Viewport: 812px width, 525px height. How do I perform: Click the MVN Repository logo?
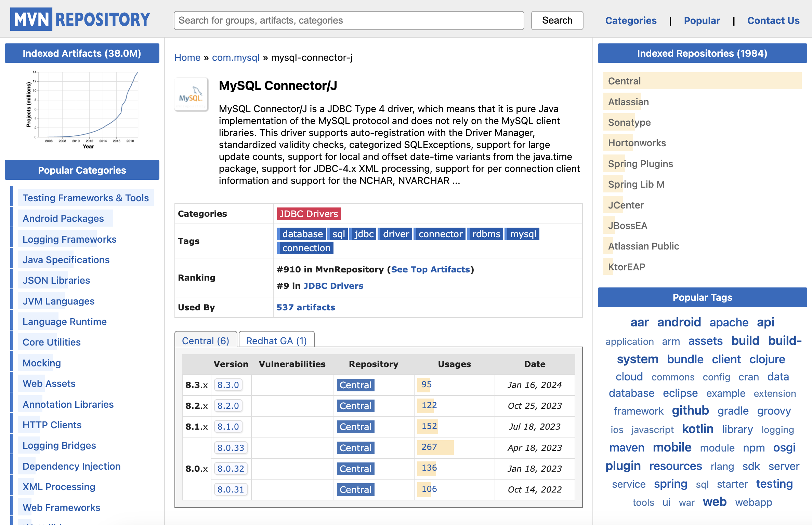(x=80, y=19)
